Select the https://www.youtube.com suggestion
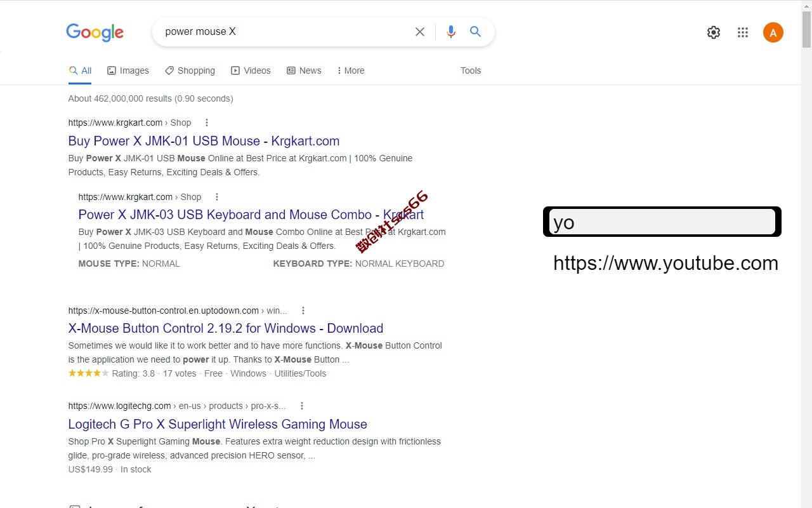 pos(665,263)
